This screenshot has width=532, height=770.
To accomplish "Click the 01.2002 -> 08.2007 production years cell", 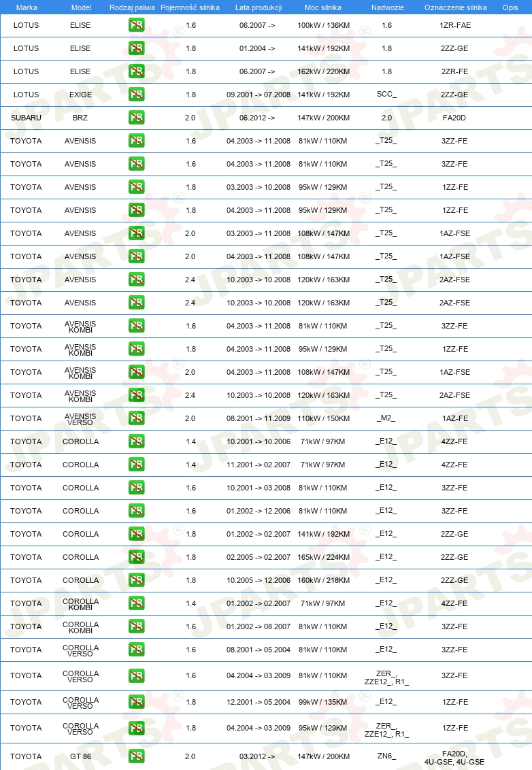I will [x=259, y=626].
